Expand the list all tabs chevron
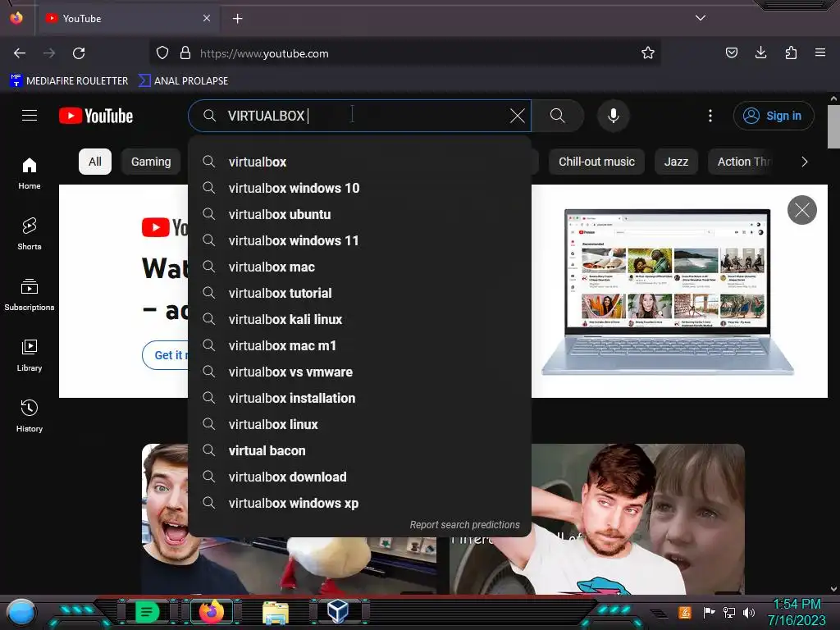The image size is (840, 630). [x=701, y=18]
